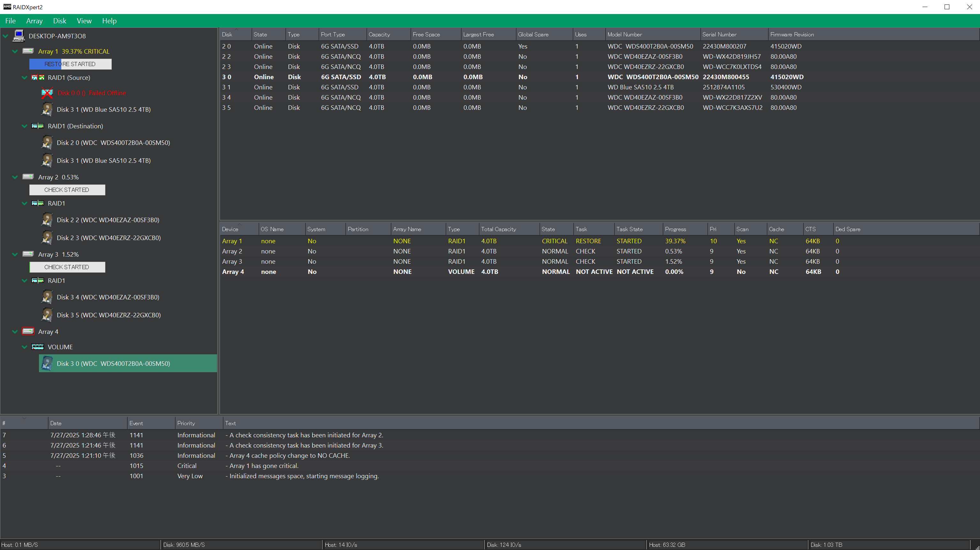The width and height of the screenshot is (980, 550).
Task: Collapse the RAID1 (Destination) node
Action: [x=24, y=126]
